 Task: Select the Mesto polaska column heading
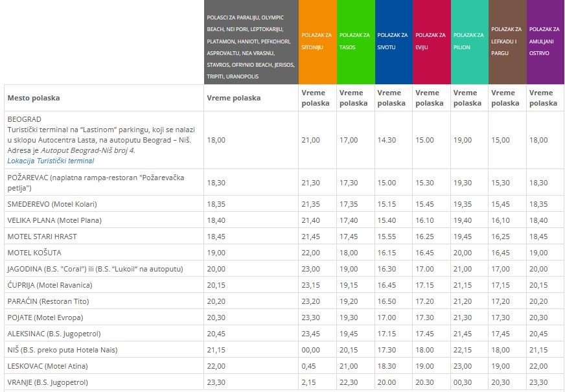[x=34, y=98]
